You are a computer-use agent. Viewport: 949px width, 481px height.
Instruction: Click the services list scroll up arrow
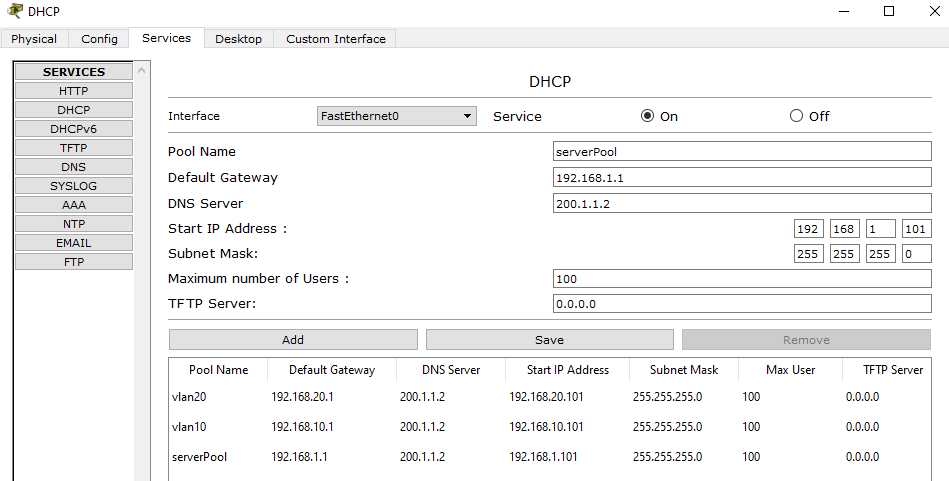(142, 70)
